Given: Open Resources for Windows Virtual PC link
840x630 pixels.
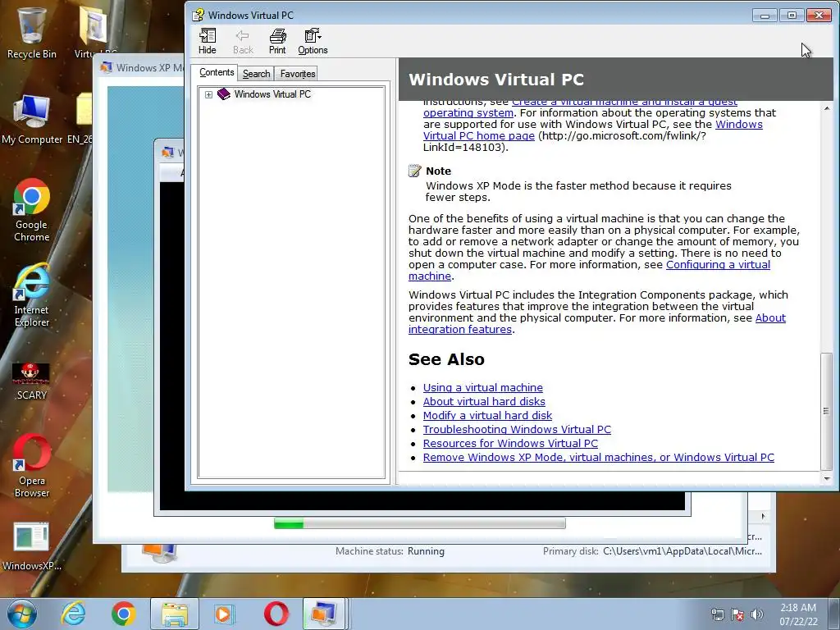Looking at the screenshot, I should tap(510, 443).
